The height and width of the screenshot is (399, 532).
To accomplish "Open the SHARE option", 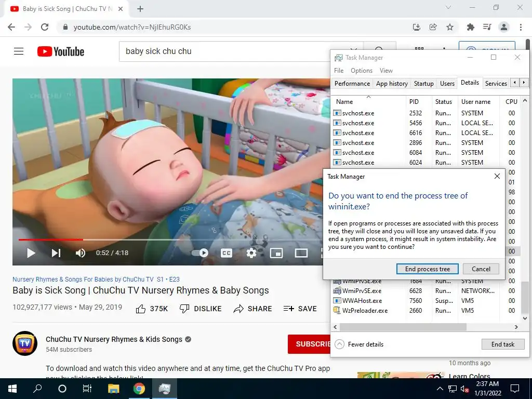I will coord(253,309).
